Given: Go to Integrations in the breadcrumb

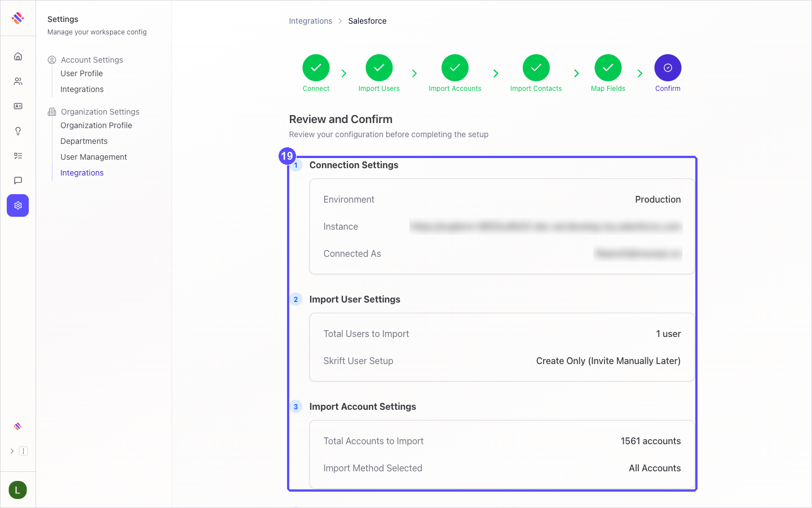Looking at the screenshot, I should (311, 21).
